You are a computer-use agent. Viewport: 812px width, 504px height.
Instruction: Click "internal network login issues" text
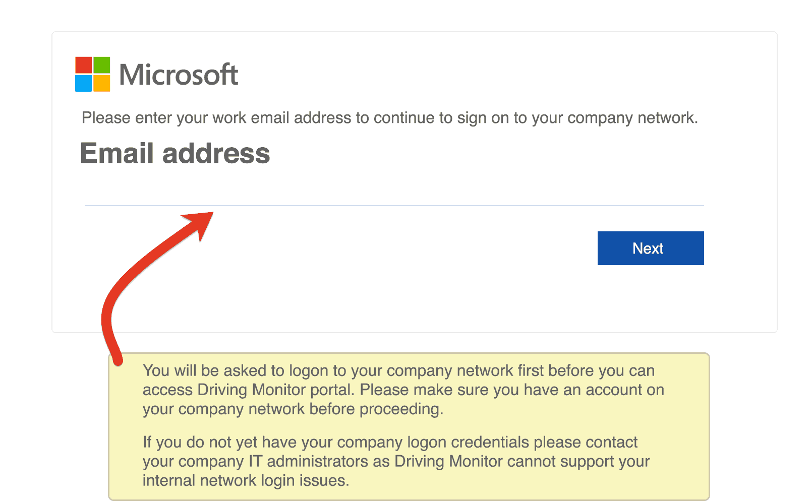(245, 481)
